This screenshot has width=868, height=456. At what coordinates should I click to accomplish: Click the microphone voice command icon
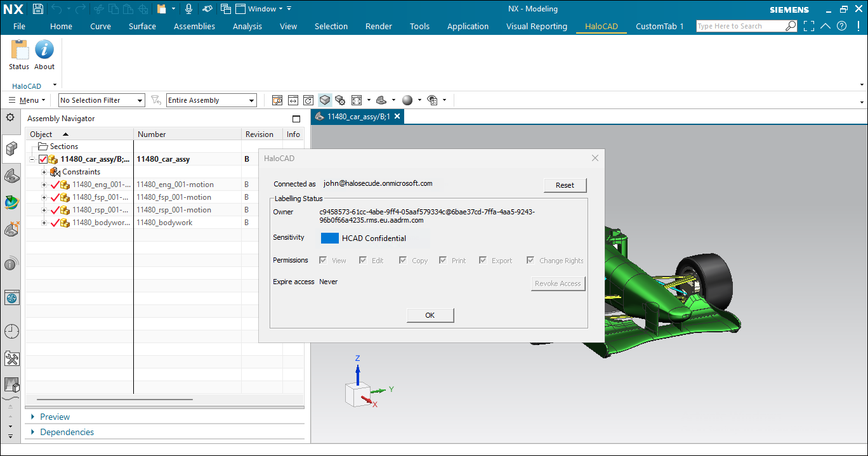coord(188,9)
